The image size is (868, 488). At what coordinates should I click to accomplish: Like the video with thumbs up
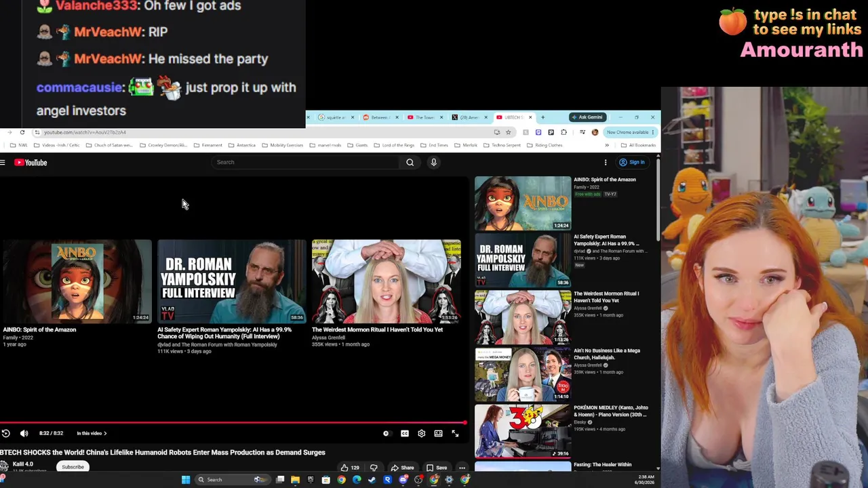(350, 468)
